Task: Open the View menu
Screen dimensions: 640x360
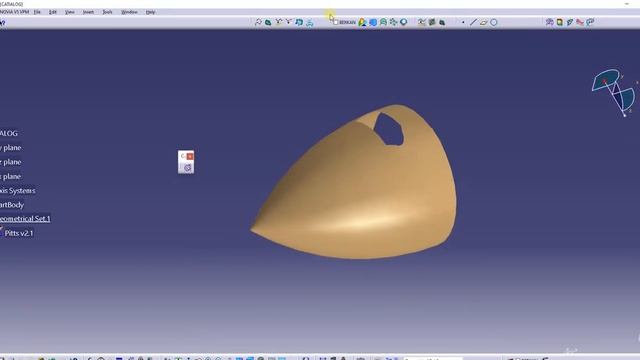Action: pos(70,12)
